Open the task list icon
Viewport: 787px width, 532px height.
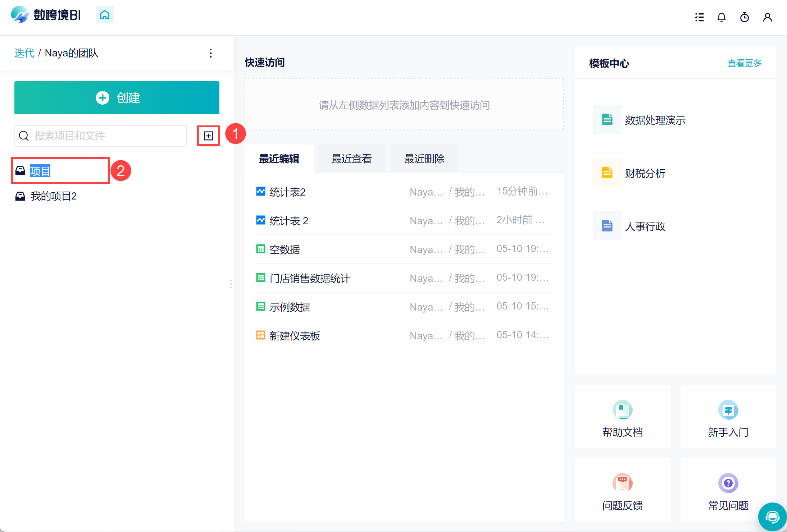click(699, 17)
